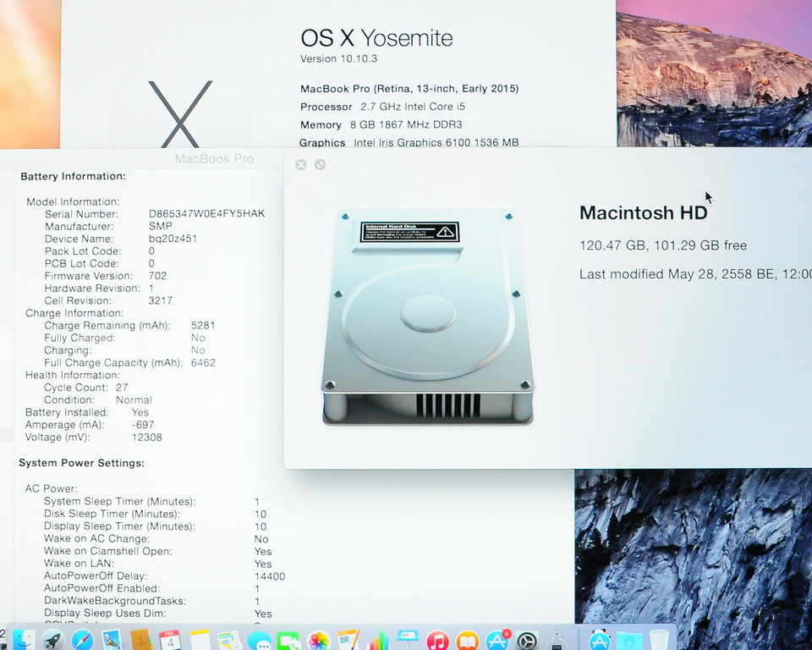Open Notes app in dock
Image resolution: width=812 pixels, height=650 pixels.
click(x=200, y=640)
